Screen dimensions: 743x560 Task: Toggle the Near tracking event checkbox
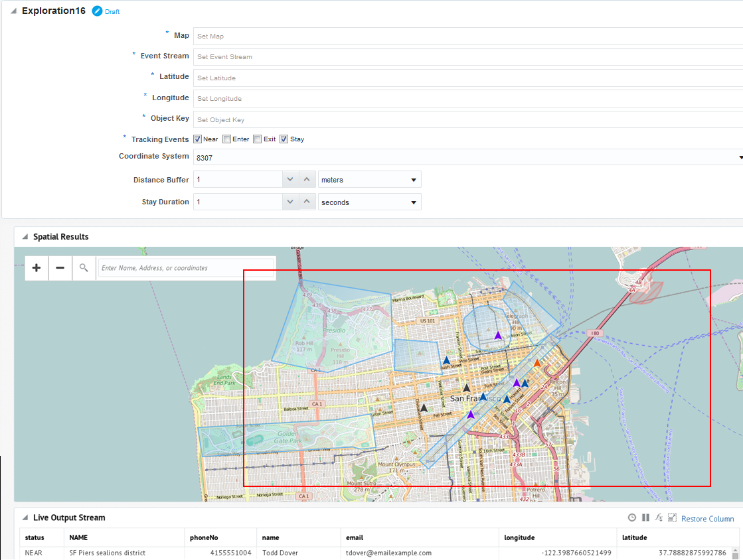click(198, 139)
